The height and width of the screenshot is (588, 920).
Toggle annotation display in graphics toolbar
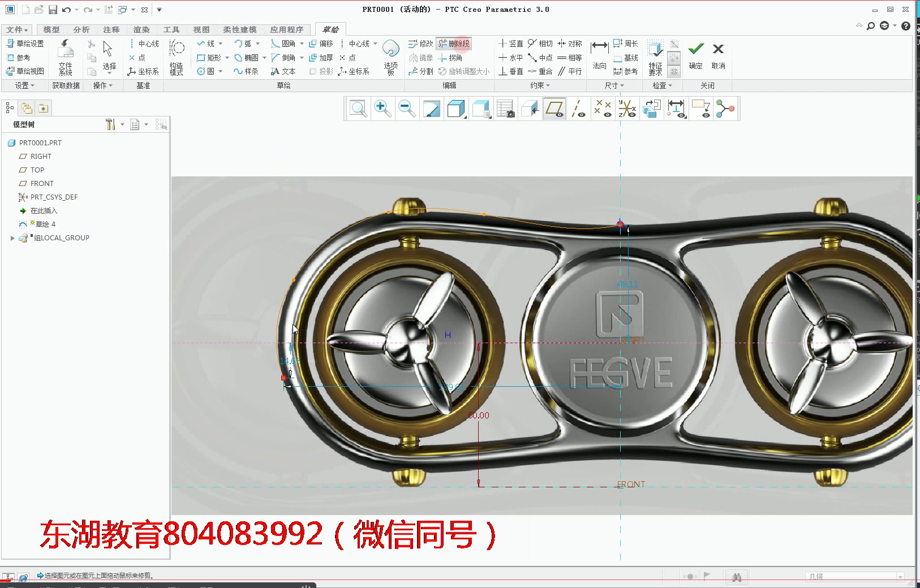pyautogui.click(x=700, y=108)
